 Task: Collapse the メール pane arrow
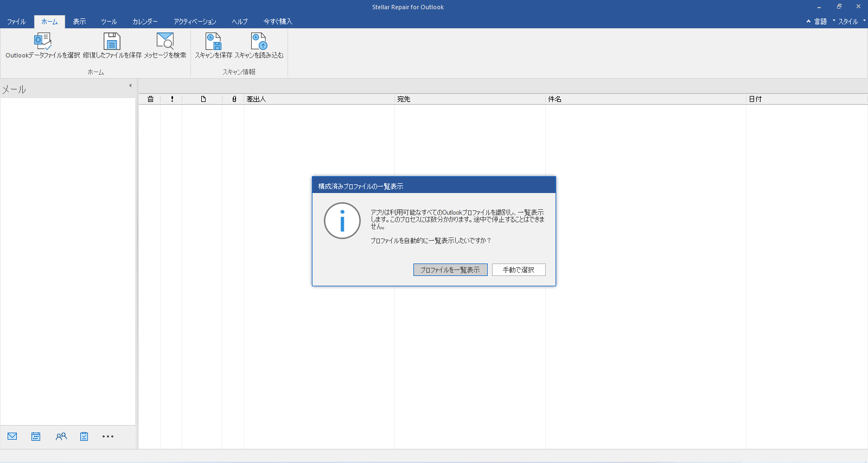(x=130, y=86)
